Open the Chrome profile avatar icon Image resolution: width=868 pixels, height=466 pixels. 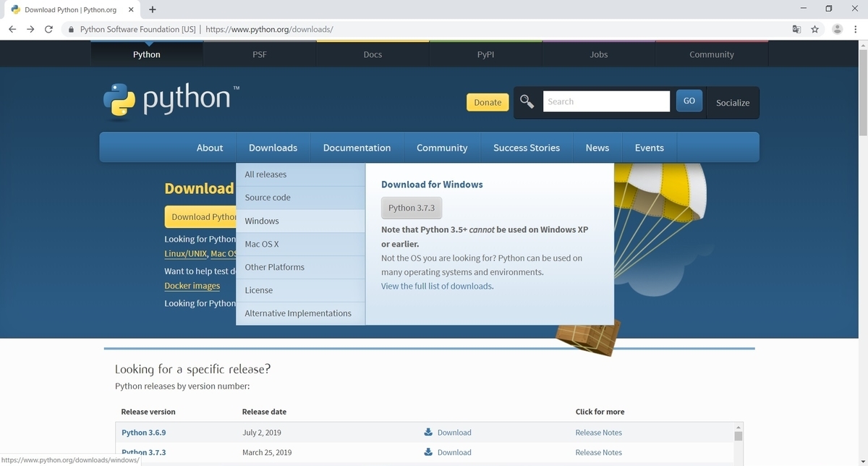click(838, 29)
